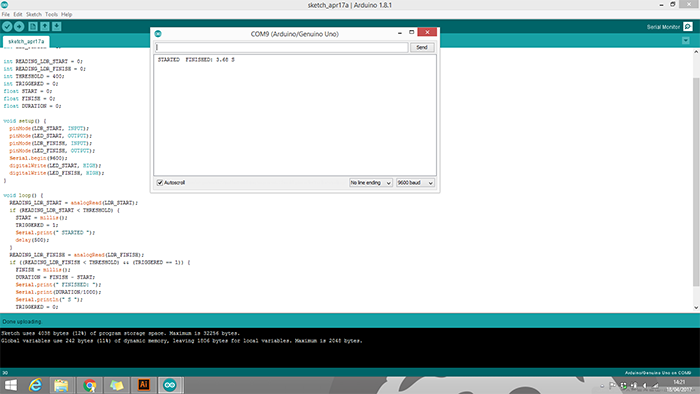Click the 'Arduino/Genuino Uno on COM9' status text
This screenshot has width=700, height=394.
[658, 373]
